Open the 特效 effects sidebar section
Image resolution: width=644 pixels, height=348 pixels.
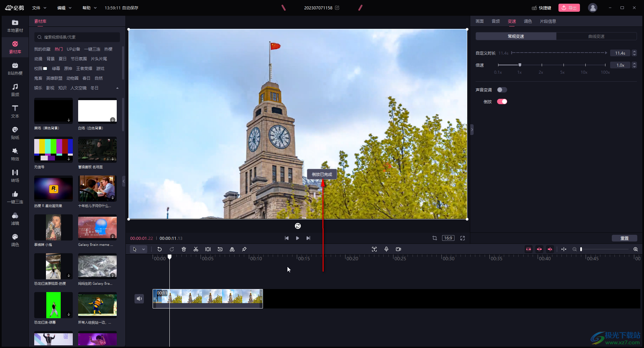(15, 155)
